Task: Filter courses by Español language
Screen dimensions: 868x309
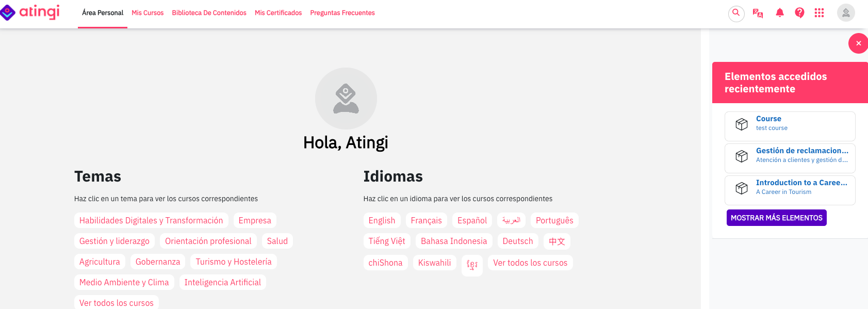Action: [x=472, y=220]
